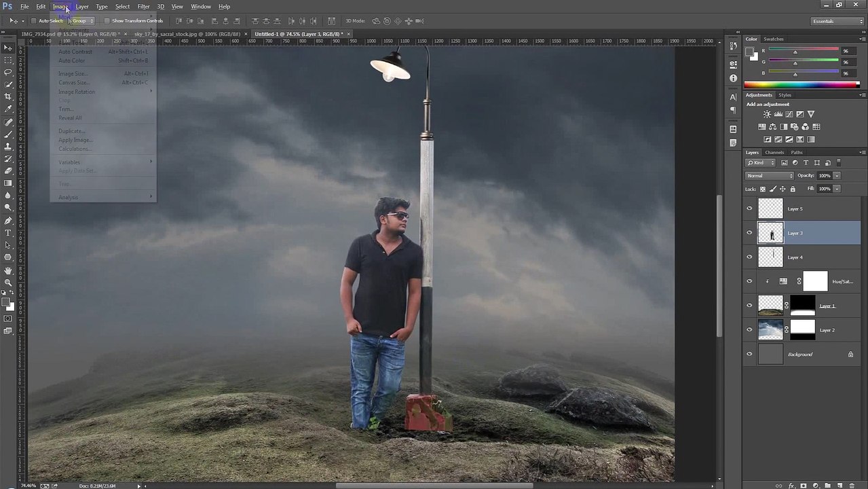Hide the Background layer eye

tap(749, 354)
